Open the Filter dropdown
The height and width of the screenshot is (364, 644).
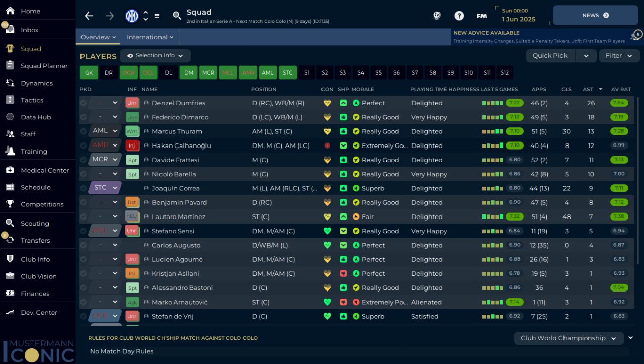[x=618, y=56]
